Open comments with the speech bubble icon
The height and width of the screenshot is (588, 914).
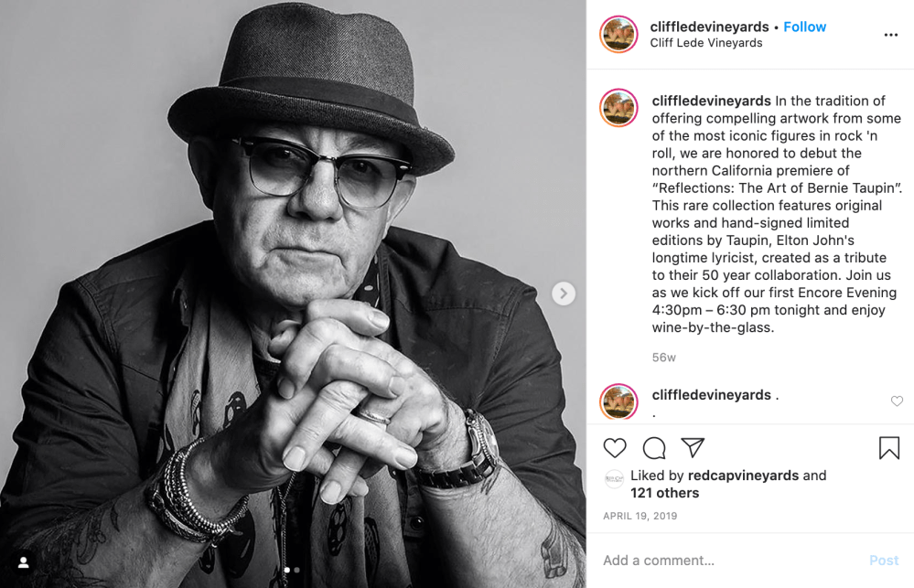coord(652,448)
